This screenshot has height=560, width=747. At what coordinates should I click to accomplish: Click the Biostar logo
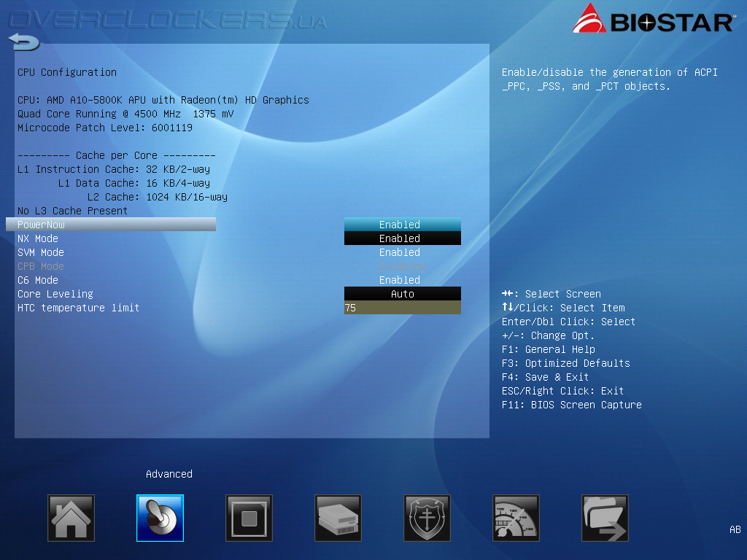[x=654, y=20]
